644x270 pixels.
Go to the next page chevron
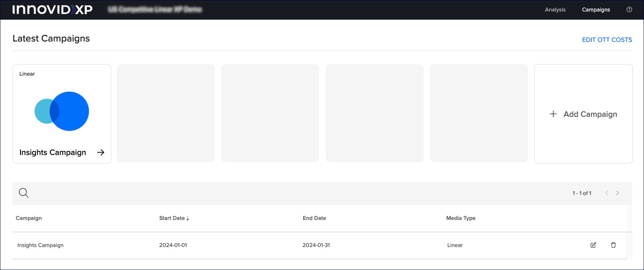(618, 193)
